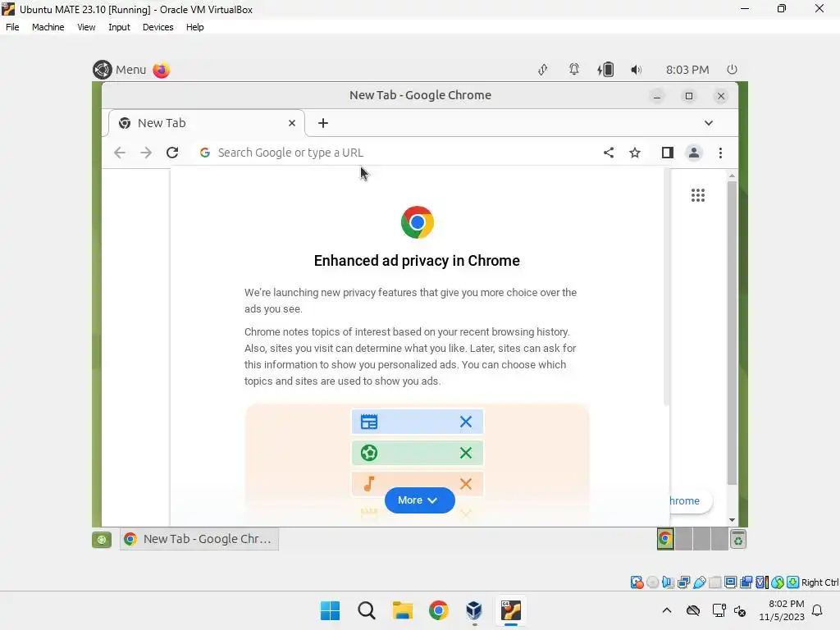Click the VirtualBox display status icon
Screen dimensions: 840x630
(731, 582)
